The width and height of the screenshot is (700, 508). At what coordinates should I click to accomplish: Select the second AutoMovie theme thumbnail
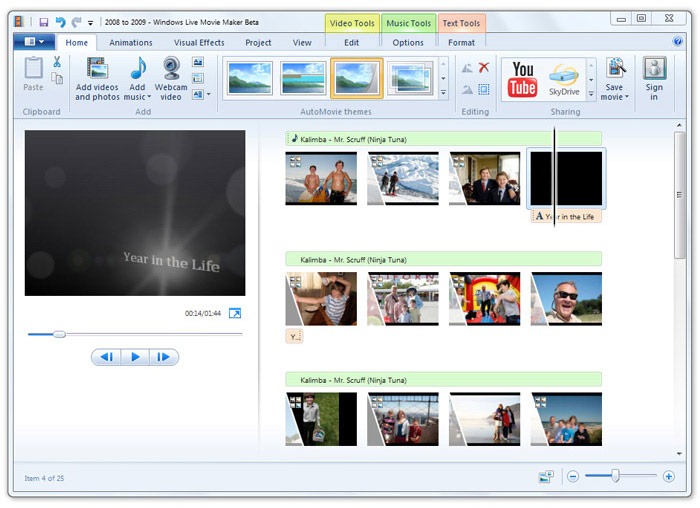click(x=303, y=78)
